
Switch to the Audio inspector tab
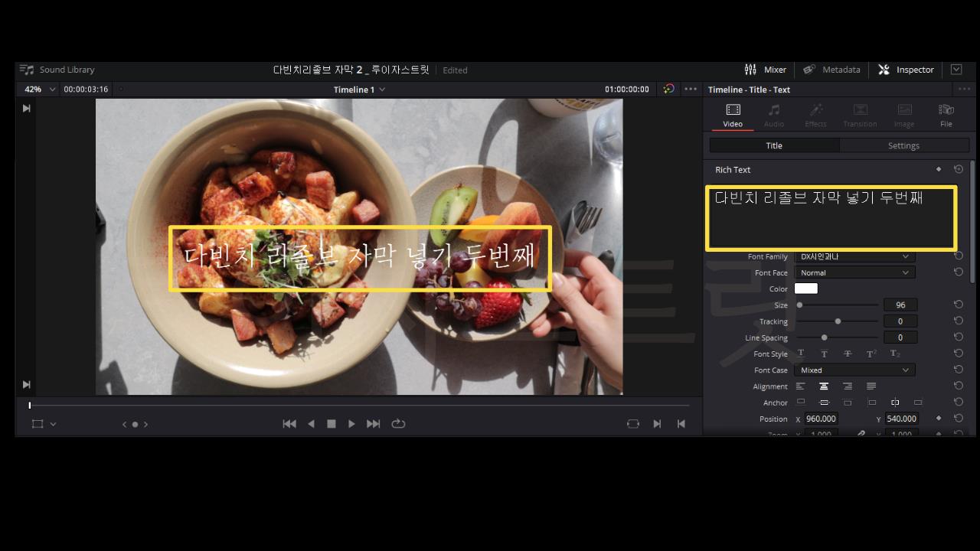coord(774,116)
